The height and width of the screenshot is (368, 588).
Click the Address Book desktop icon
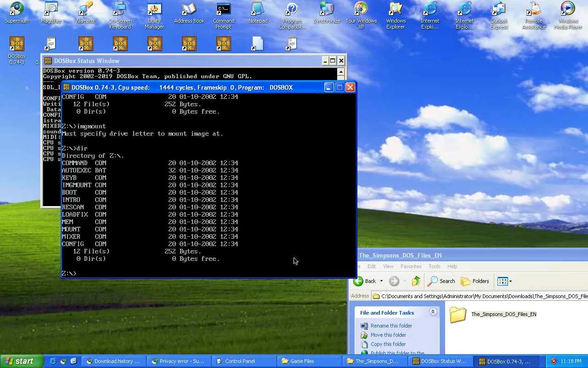point(189,13)
